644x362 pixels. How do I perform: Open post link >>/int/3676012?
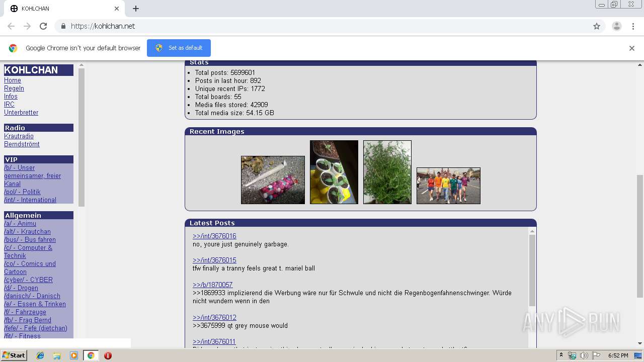click(x=214, y=318)
